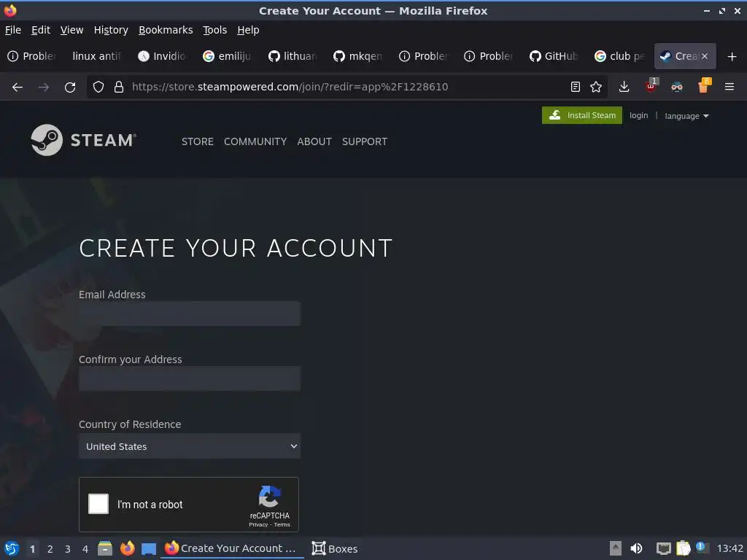Open reCAPTCHA Privacy link
Image resolution: width=747 pixels, height=560 pixels.
pos(258,525)
